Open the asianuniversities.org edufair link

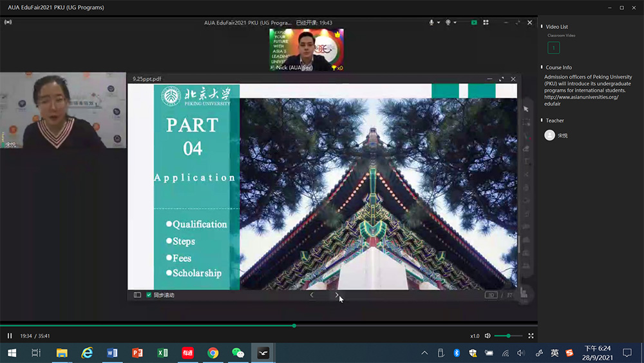point(581,101)
